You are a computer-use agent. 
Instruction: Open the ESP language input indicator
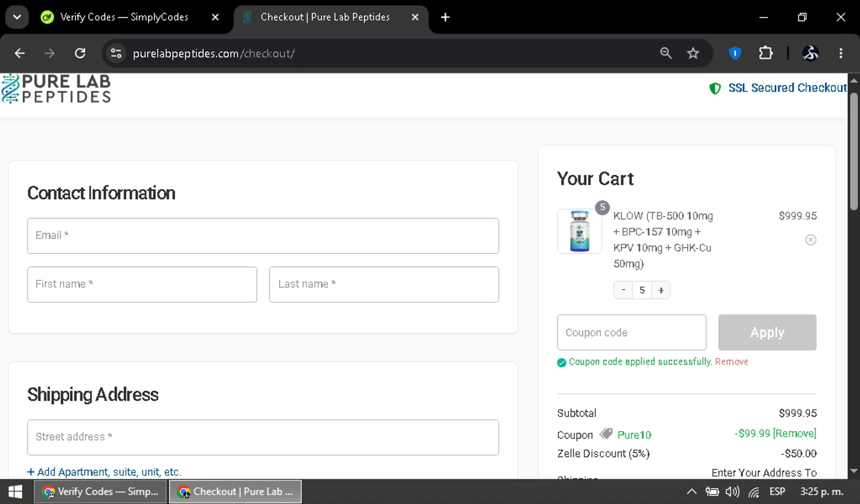(777, 491)
